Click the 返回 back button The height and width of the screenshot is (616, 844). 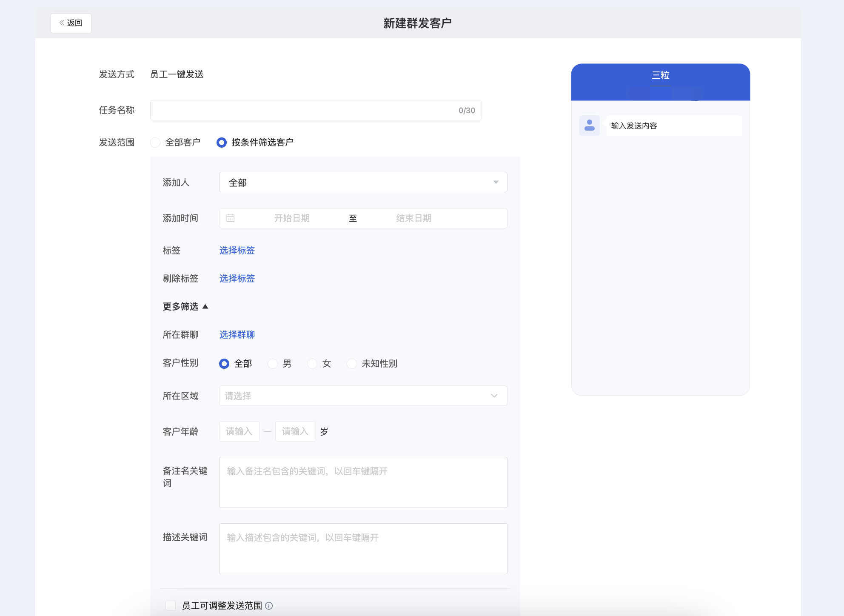coord(71,23)
